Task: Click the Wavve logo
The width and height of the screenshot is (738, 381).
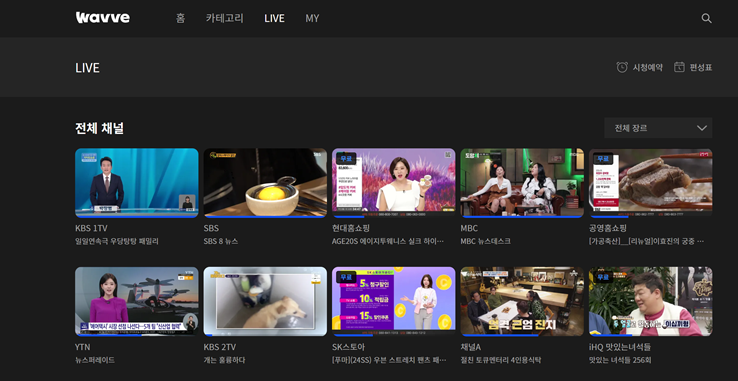Action: click(103, 18)
